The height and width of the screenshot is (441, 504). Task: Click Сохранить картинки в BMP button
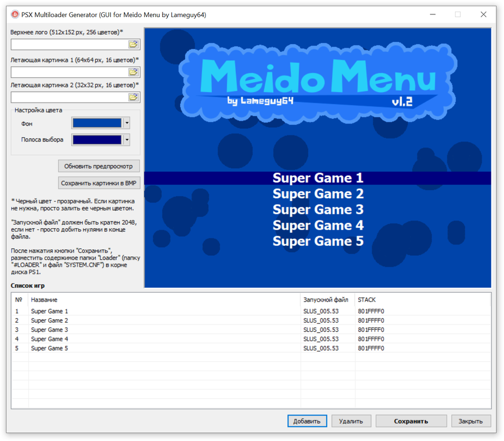99,183
